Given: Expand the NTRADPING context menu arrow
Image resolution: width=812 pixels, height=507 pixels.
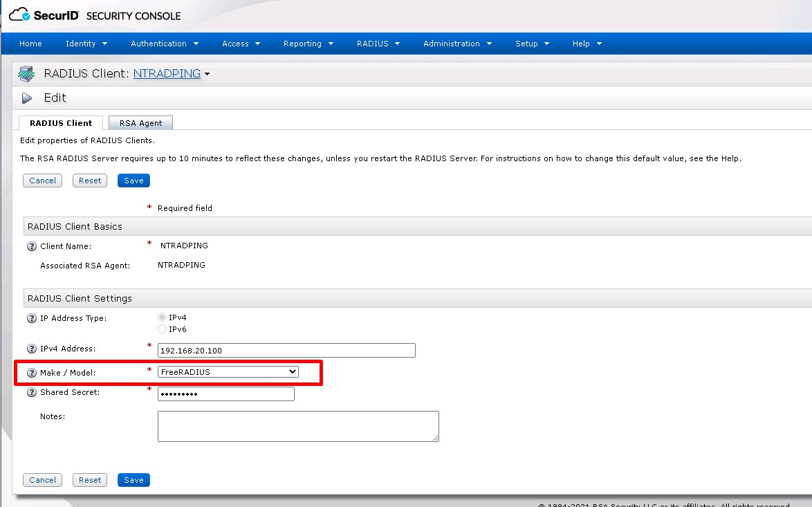Looking at the screenshot, I should tap(207, 74).
